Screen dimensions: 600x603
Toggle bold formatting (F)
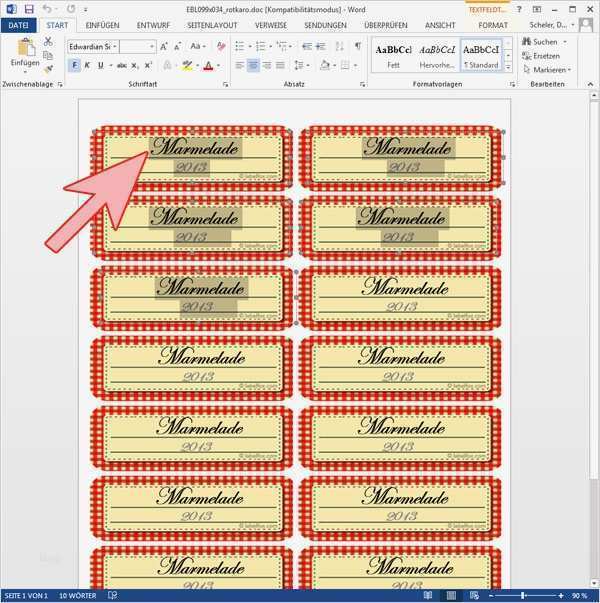[74, 65]
